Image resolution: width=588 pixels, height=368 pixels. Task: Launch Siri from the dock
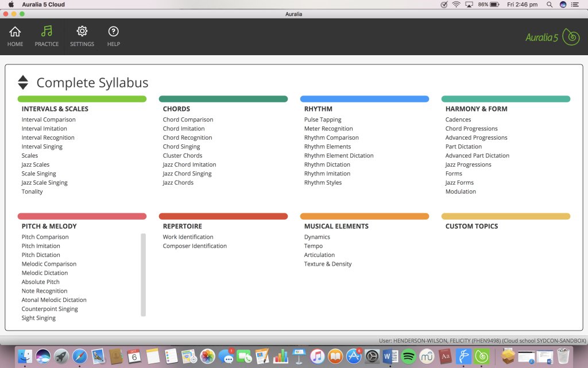43,356
